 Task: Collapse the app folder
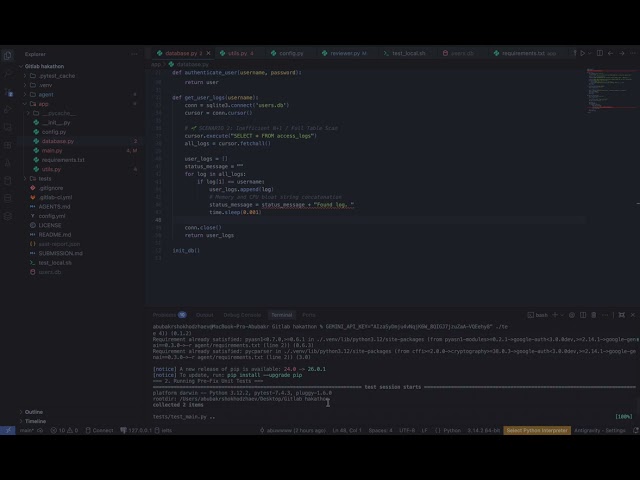click(43, 104)
